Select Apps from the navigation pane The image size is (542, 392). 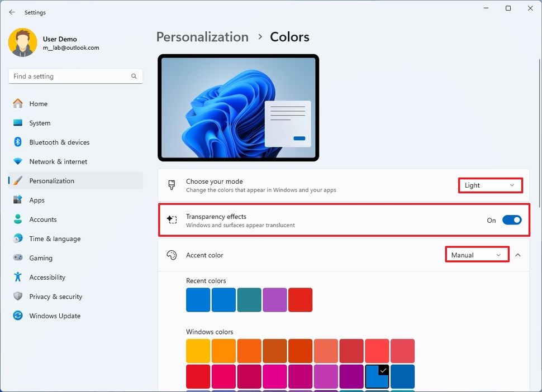pos(37,200)
